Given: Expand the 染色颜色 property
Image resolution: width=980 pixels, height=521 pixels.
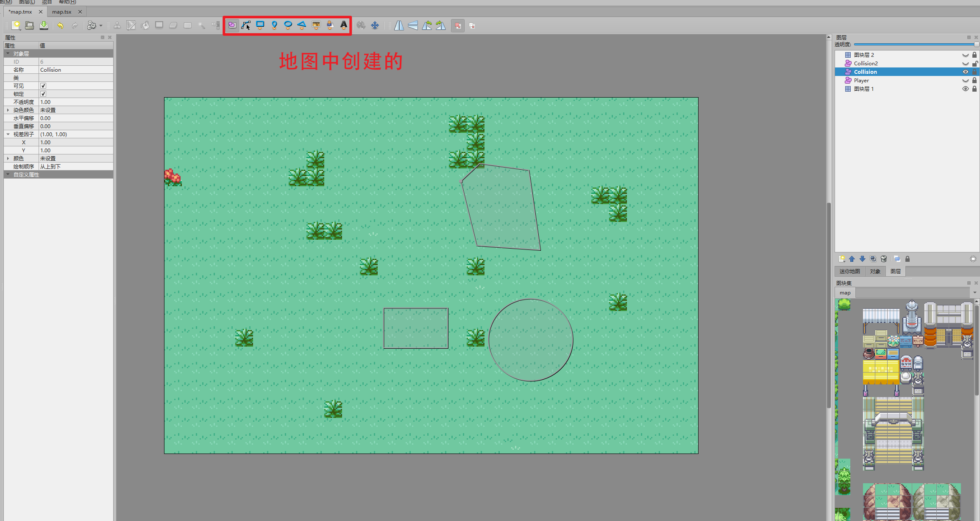Looking at the screenshot, I should pyautogui.click(x=8, y=110).
